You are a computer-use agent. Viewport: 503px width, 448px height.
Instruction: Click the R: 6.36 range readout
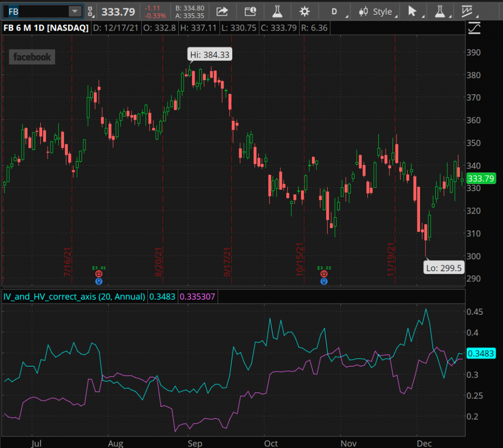tap(314, 28)
